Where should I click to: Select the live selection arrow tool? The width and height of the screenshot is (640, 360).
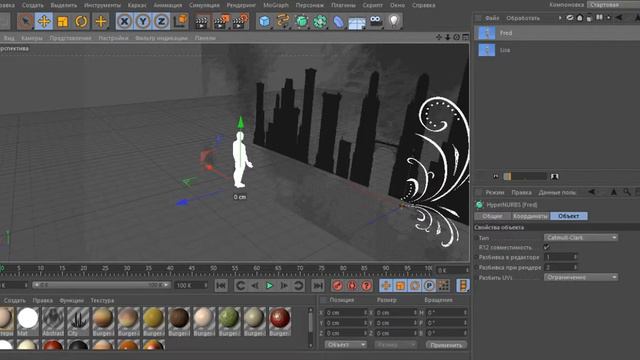pos(25,21)
